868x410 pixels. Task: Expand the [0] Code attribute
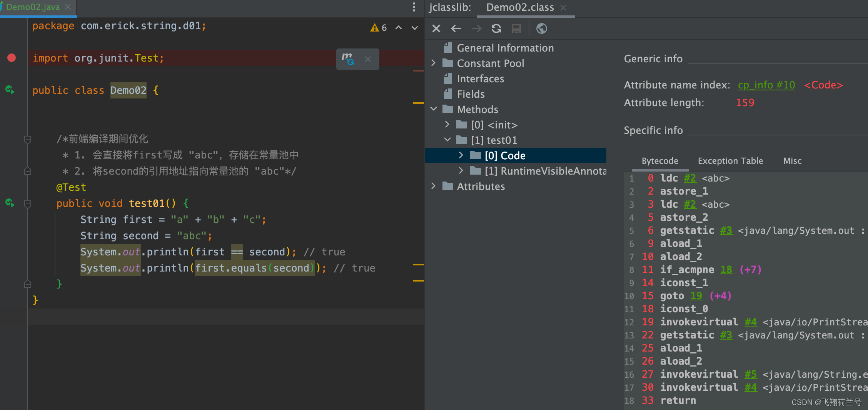(461, 155)
